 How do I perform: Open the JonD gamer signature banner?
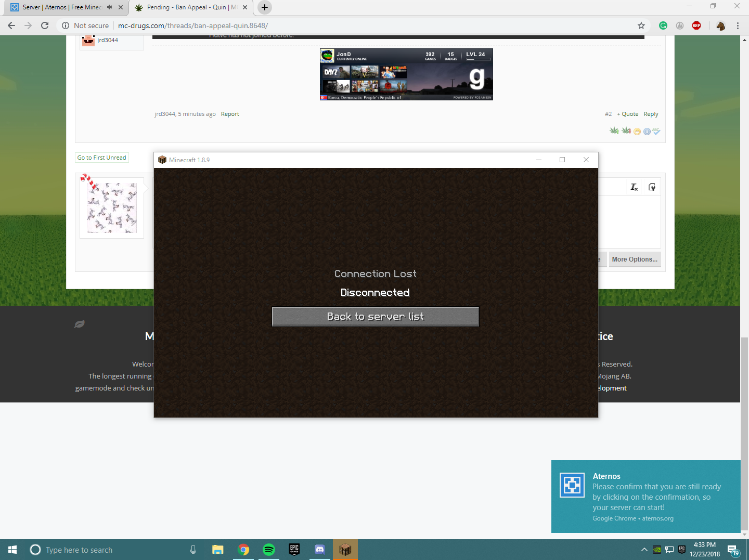(406, 74)
